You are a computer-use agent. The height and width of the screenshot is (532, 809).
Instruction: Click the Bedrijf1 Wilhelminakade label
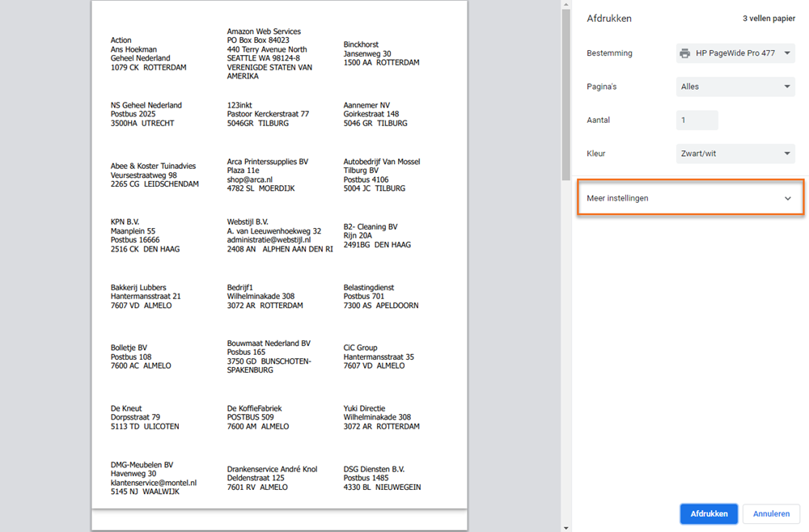(265, 297)
